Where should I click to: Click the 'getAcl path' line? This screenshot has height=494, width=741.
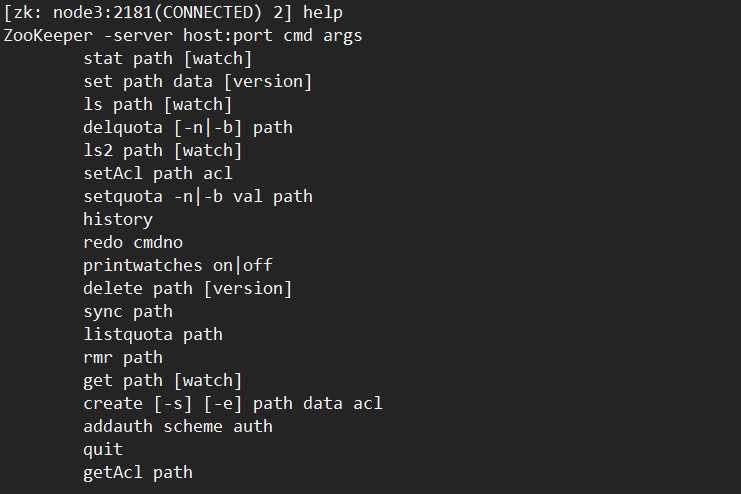coord(138,472)
